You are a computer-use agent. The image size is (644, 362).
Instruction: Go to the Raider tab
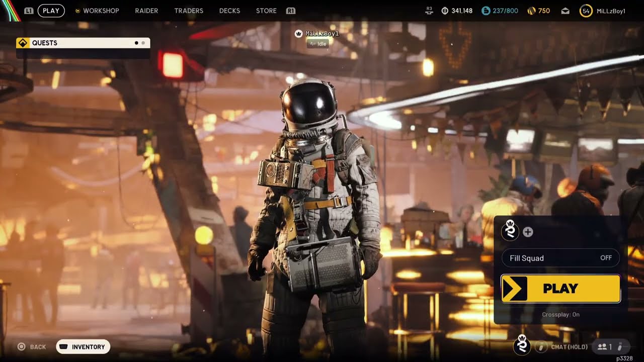pyautogui.click(x=146, y=11)
